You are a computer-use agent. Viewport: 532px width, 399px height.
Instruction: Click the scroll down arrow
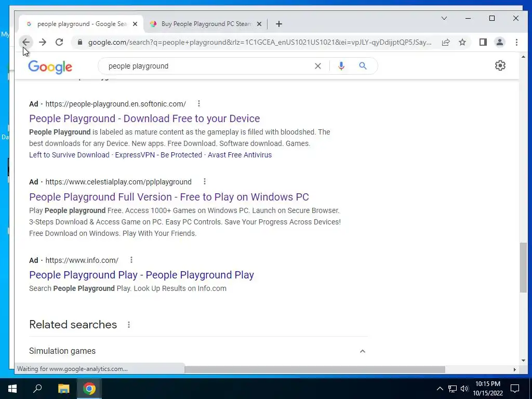click(523, 361)
